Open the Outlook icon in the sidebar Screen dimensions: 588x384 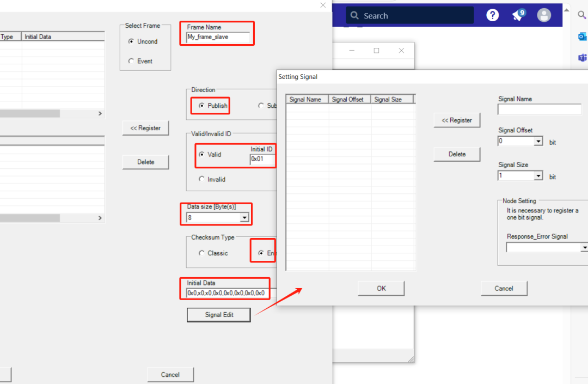[x=583, y=36]
